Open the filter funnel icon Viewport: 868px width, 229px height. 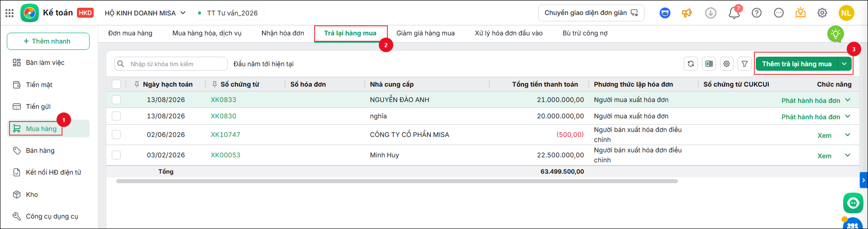(744, 64)
